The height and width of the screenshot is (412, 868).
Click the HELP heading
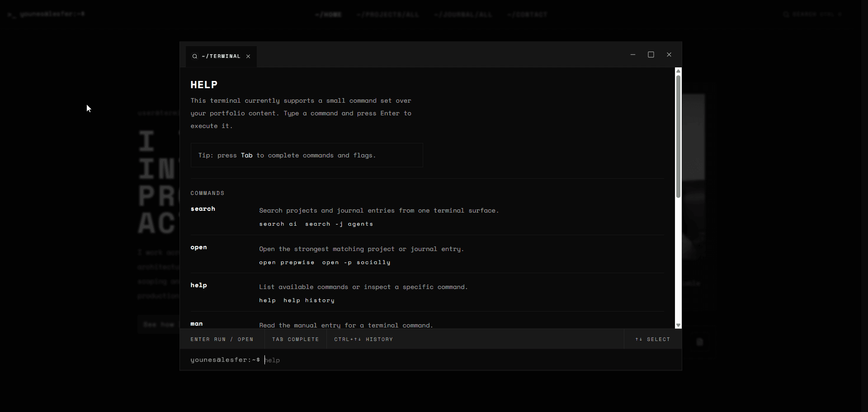pos(204,85)
